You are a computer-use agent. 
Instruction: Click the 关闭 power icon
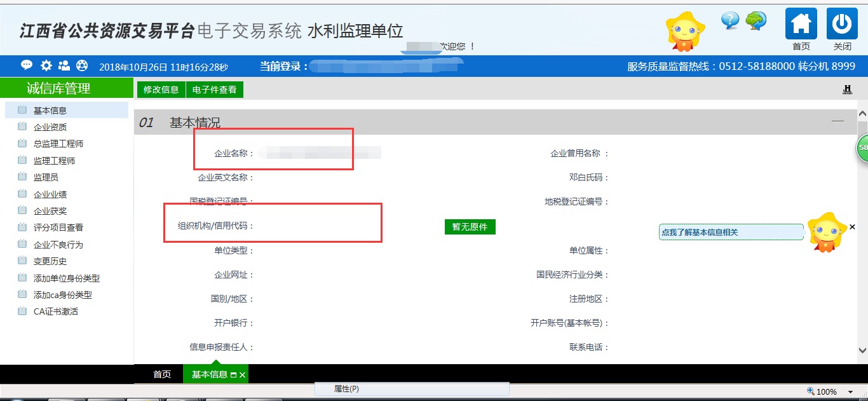842,24
